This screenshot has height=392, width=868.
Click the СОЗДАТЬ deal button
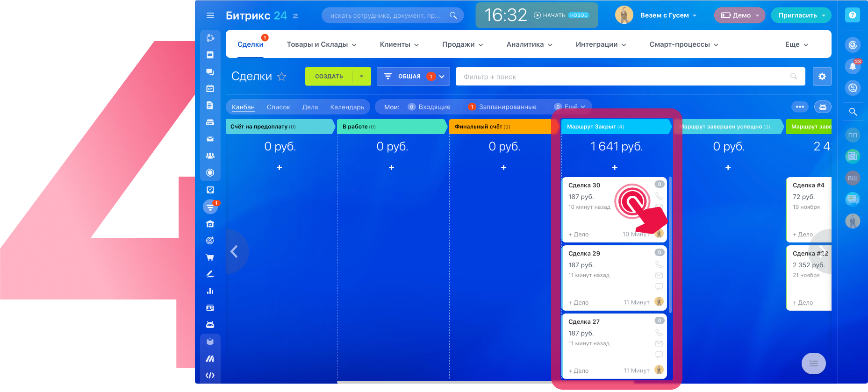point(329,77)
